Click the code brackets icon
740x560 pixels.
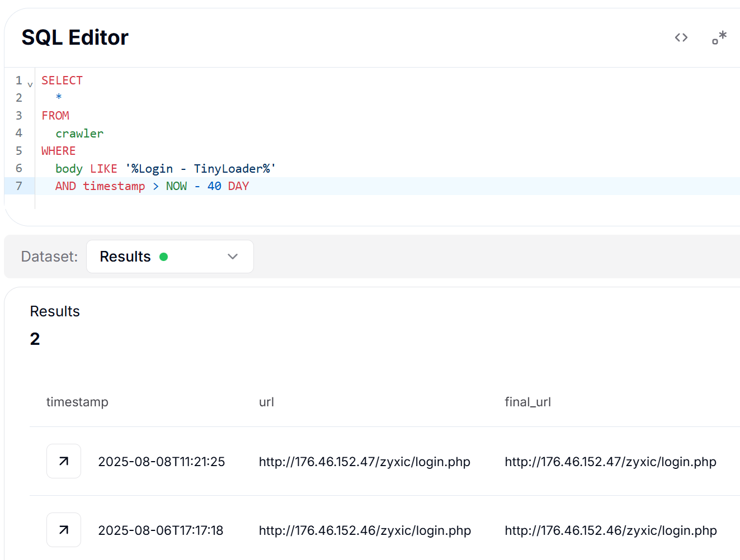681,37
